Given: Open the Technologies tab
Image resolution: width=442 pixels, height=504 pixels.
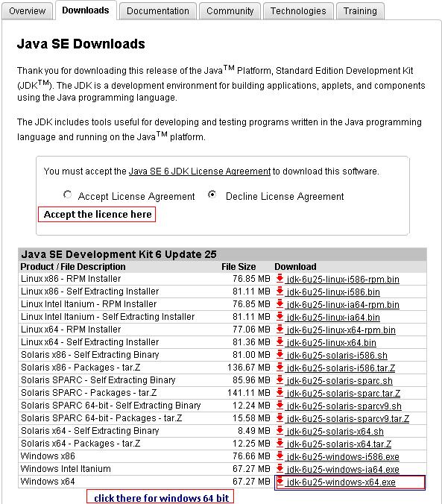Looking at the screenshot, I should point(298,11).
